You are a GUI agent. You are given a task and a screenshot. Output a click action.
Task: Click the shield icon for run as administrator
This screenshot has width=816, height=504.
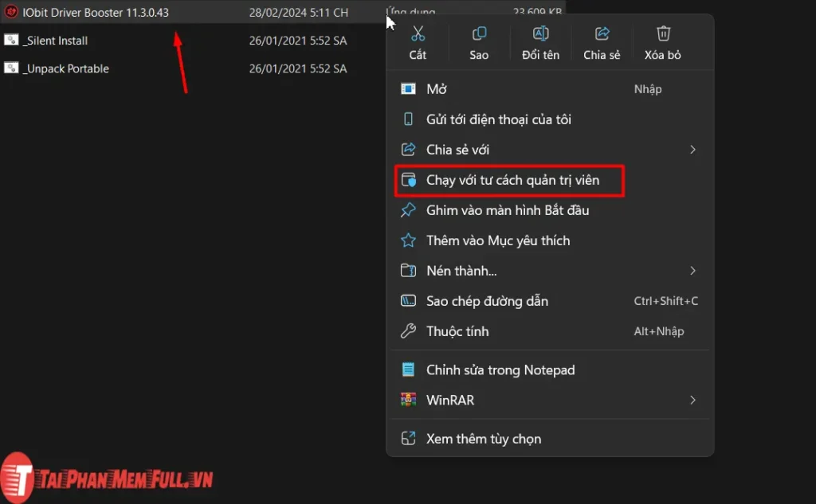(x=409, y=180)
